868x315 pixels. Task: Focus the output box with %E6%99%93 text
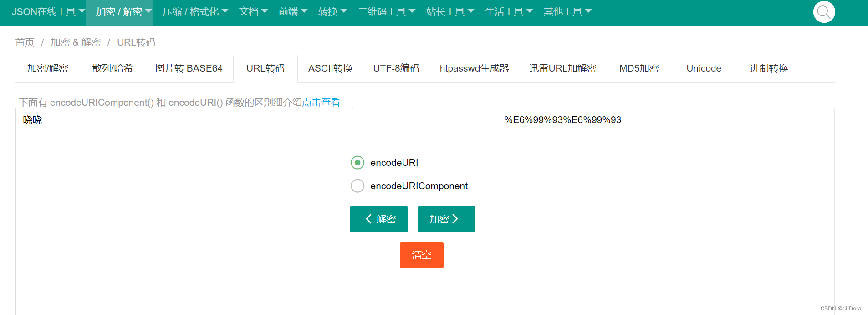click(666, 212)
